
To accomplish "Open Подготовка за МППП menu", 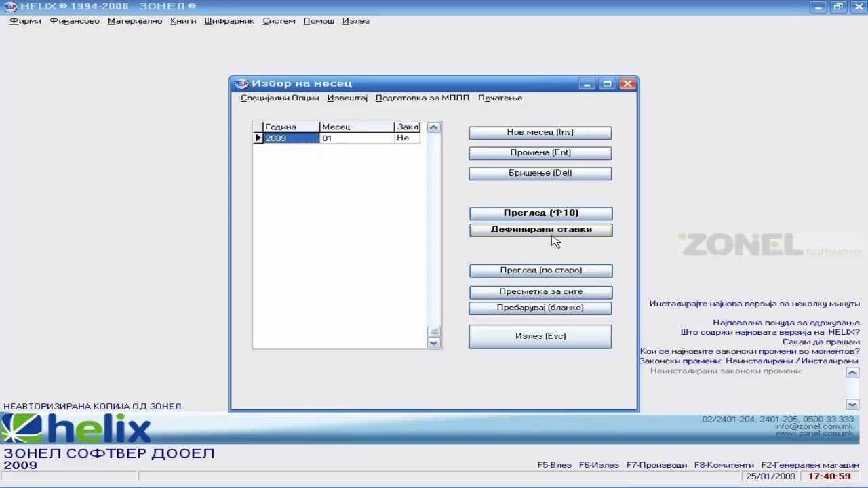I will [422, 98].
